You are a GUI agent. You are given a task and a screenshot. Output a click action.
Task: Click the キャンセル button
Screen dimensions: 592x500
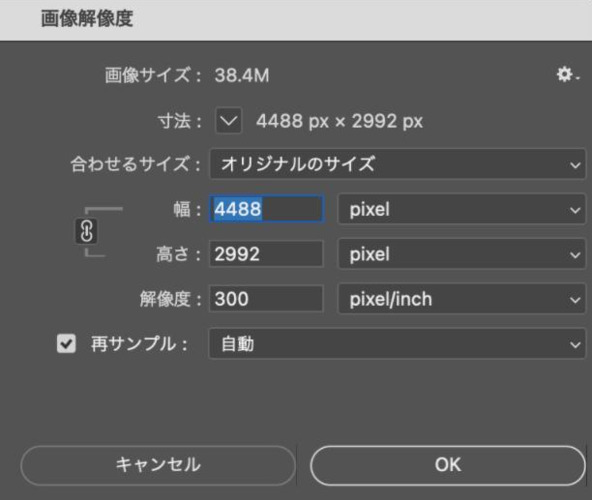[158, 465]
